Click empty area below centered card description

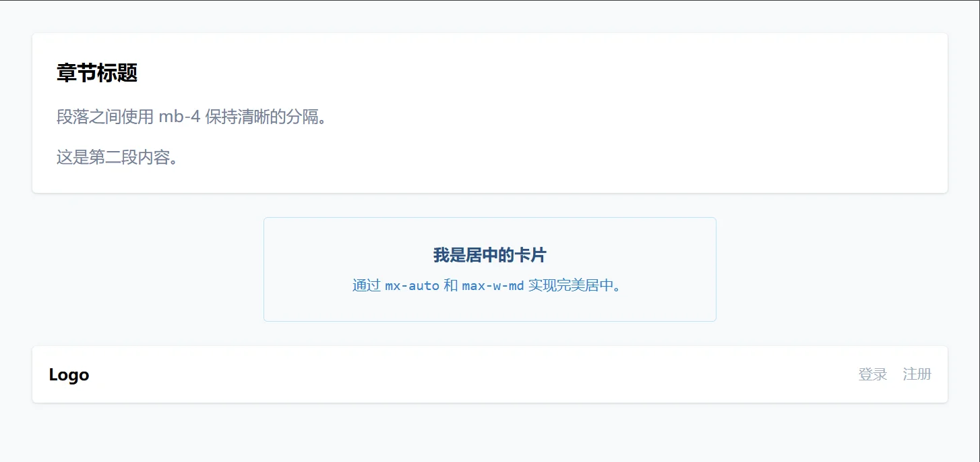[489, 308]
